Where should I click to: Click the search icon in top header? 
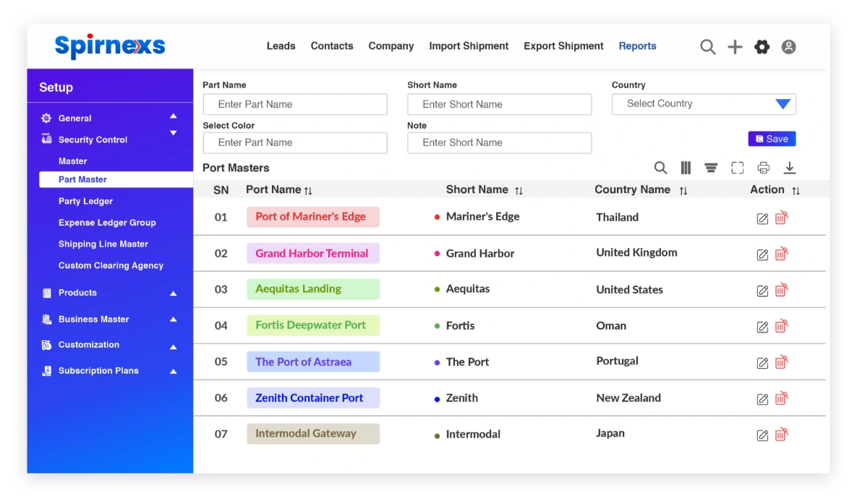pyautogui.click(x=707, y=47)
